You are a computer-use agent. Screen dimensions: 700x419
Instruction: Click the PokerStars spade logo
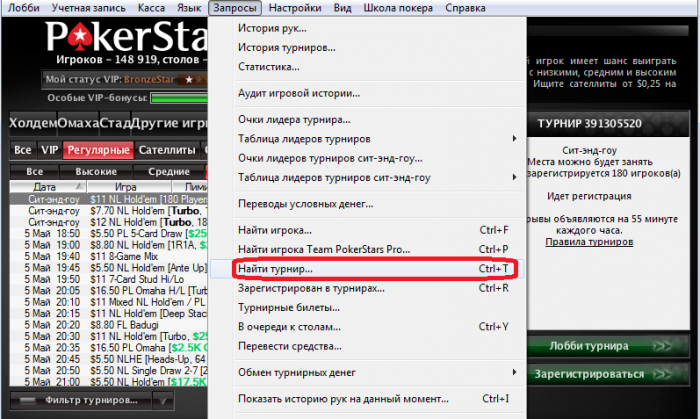coord(79,37)
